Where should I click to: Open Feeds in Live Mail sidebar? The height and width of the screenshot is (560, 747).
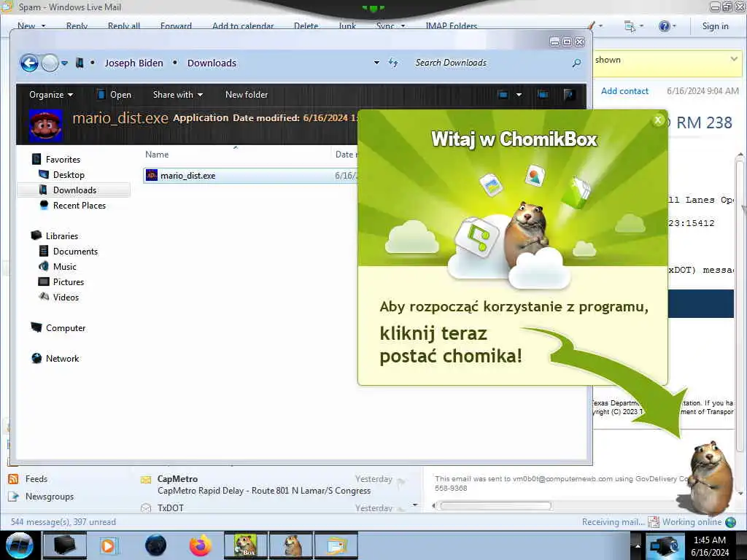36,479
